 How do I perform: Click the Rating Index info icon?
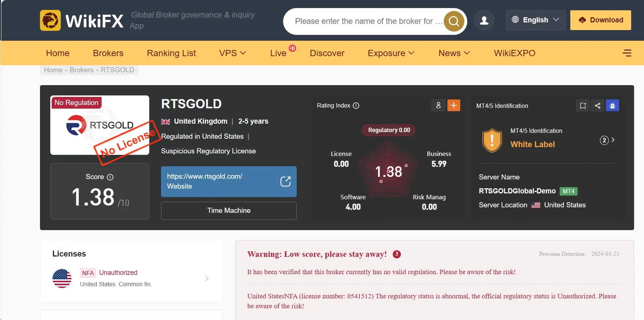[x=356, y=106]
